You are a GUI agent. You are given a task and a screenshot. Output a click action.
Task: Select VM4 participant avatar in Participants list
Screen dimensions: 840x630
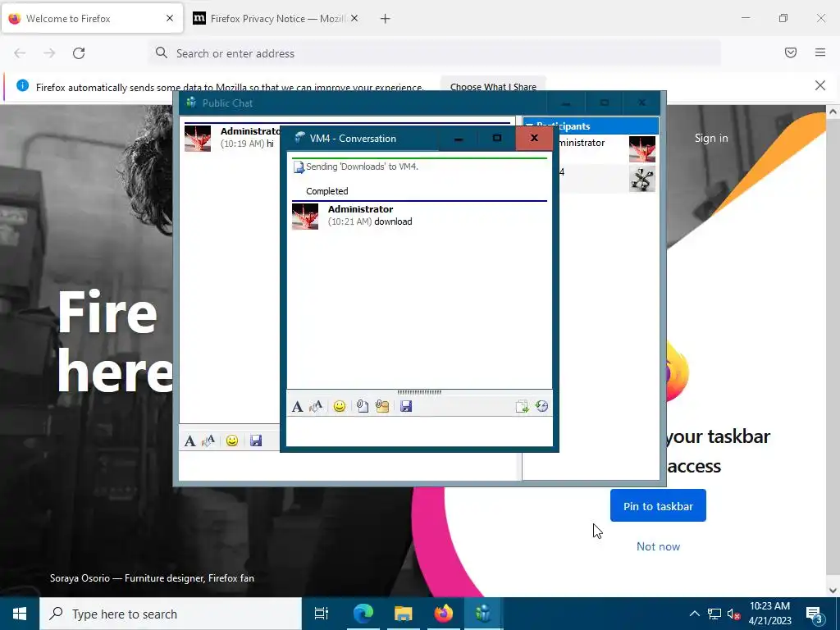(x=641, y=179)
